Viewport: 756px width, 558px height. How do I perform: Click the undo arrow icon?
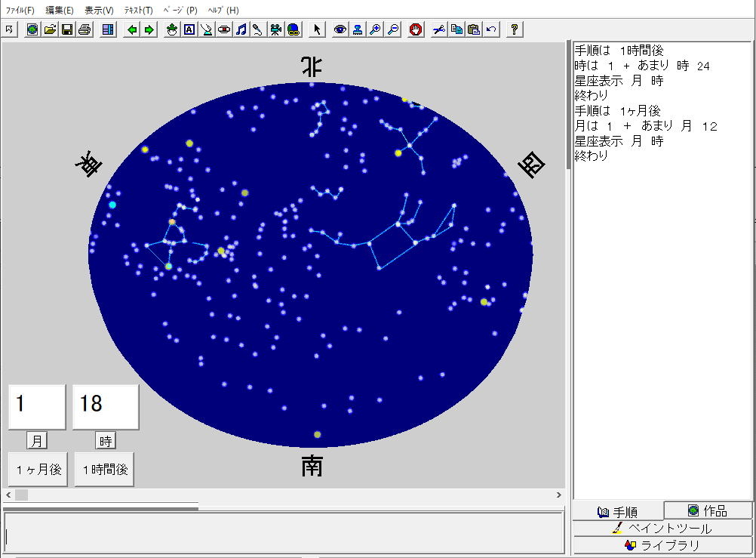pos(491,29)
